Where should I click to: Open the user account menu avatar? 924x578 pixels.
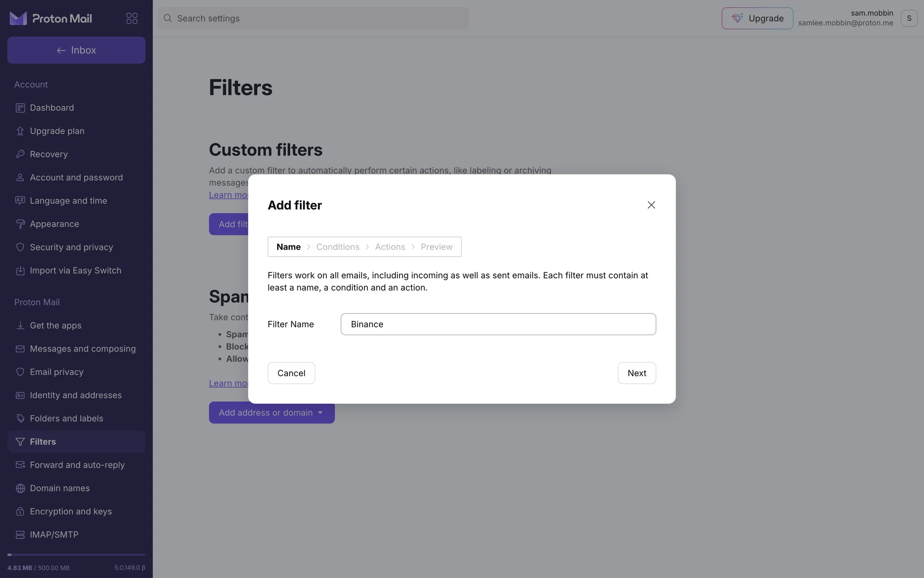(909, 18)
